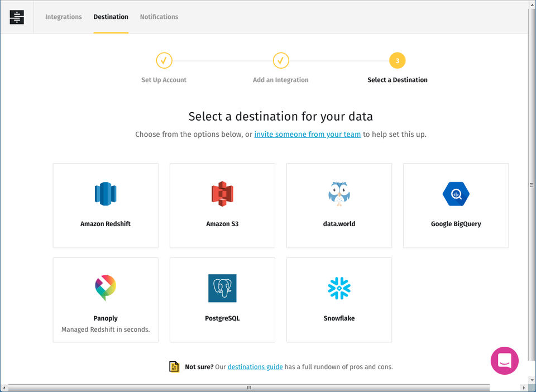
Task: Select the Amazon Redshift icon
Action: (x=106, y=194)
